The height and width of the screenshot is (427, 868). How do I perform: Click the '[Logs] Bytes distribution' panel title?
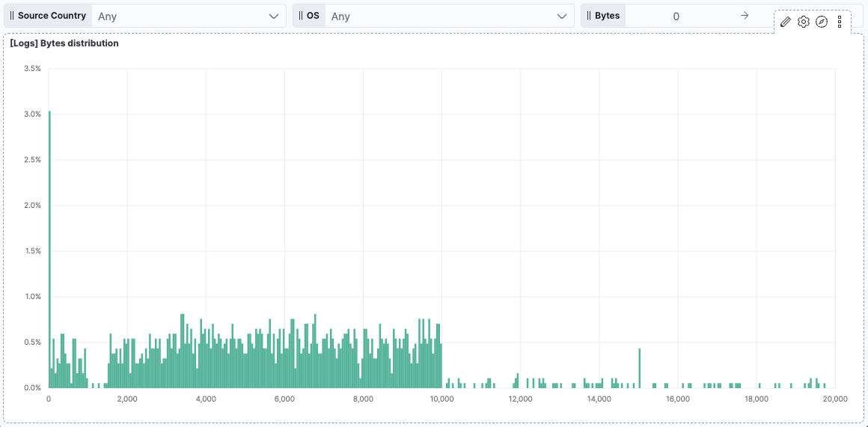(64, 43)
